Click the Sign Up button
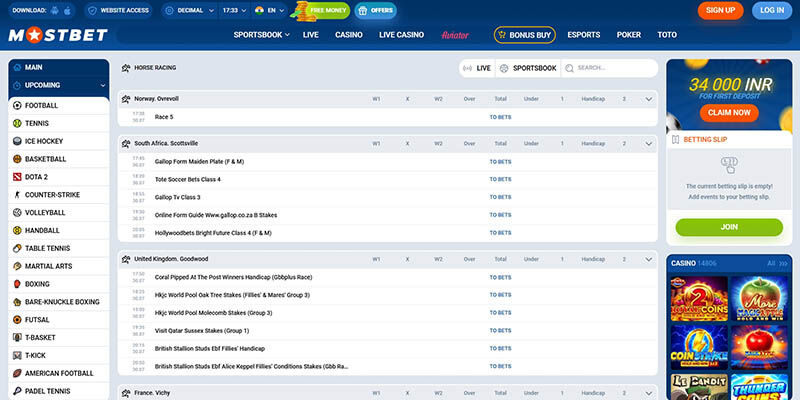Viewport: 800px width, 400px height. click(x=720, y=10)
